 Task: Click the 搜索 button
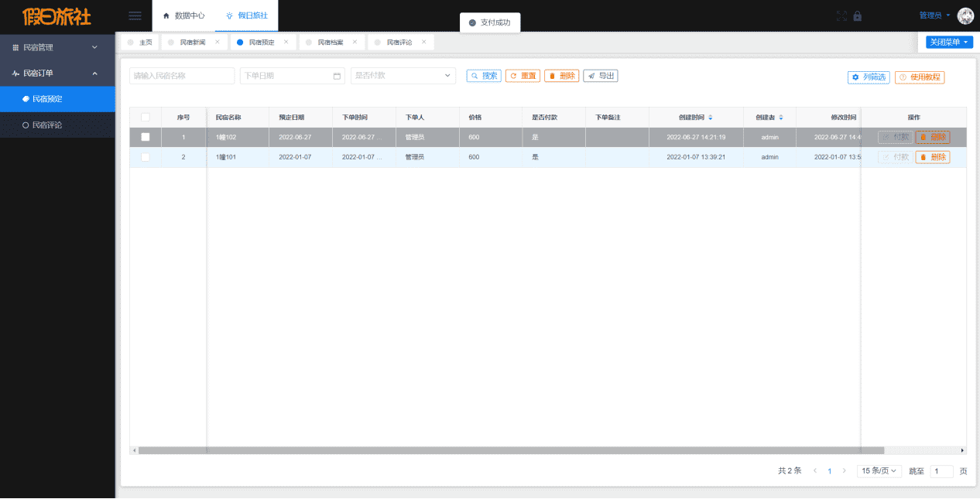pyautogui.click(x=484, y=76)
